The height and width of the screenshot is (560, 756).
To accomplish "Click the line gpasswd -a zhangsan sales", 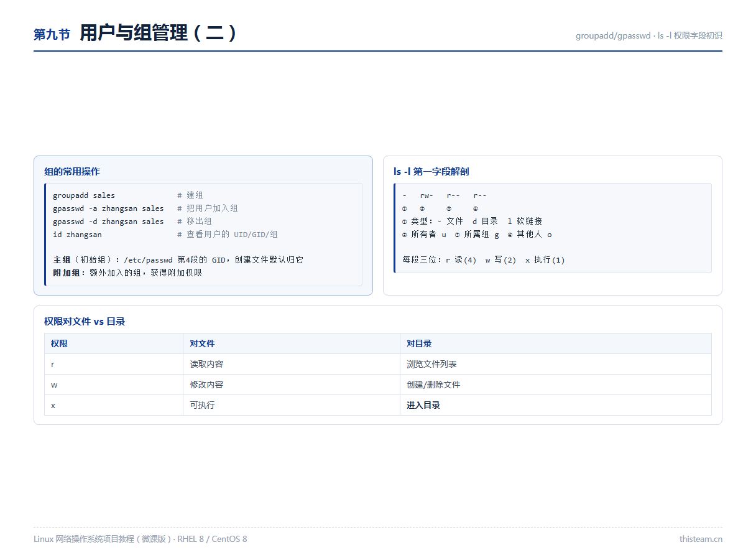I will [x=108, y=208].
